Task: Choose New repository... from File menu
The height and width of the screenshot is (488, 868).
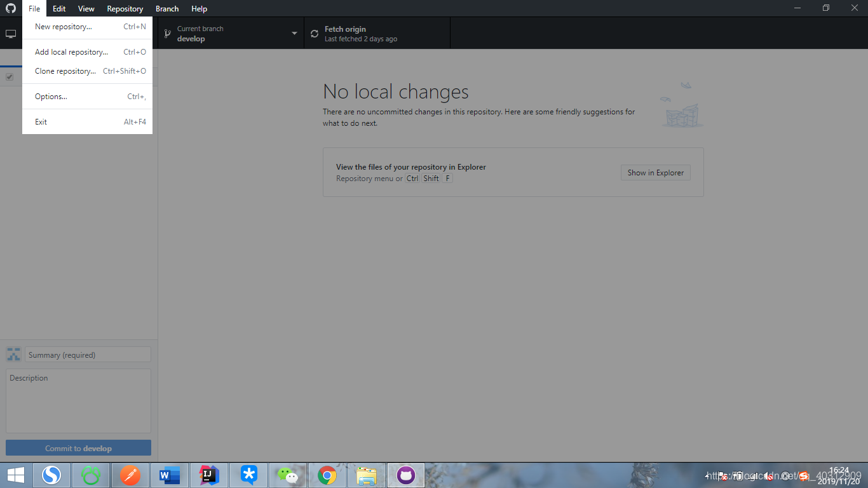Action: [87, 27]
